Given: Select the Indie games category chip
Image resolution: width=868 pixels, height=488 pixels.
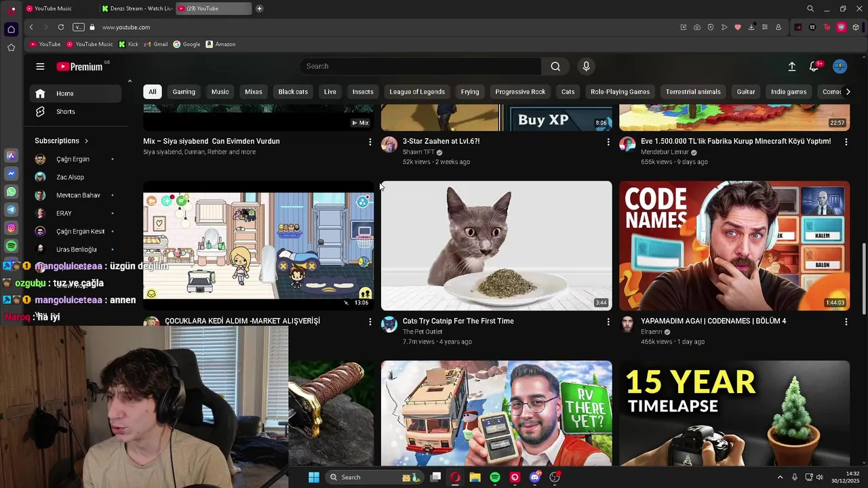Looking at the screenshot, I should coord(789,92).
